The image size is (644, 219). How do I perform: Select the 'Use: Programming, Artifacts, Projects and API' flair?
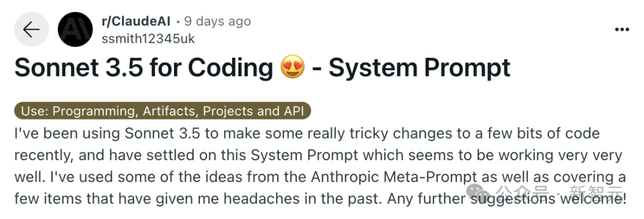click(162, 111)
